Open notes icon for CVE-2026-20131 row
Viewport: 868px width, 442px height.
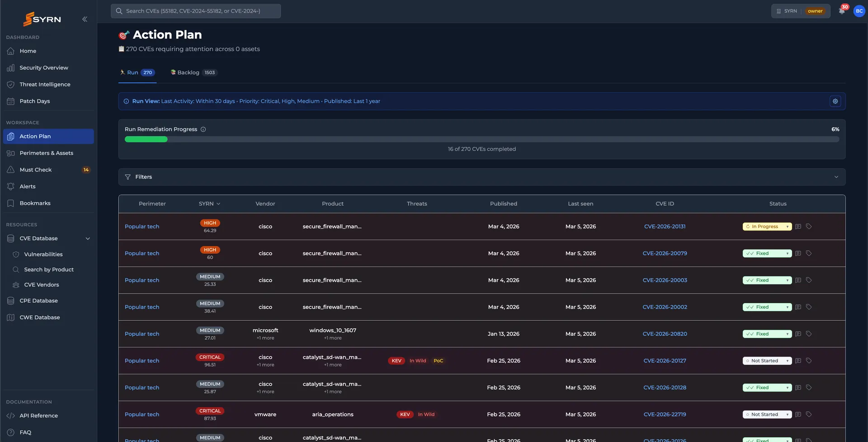point(798,227)
